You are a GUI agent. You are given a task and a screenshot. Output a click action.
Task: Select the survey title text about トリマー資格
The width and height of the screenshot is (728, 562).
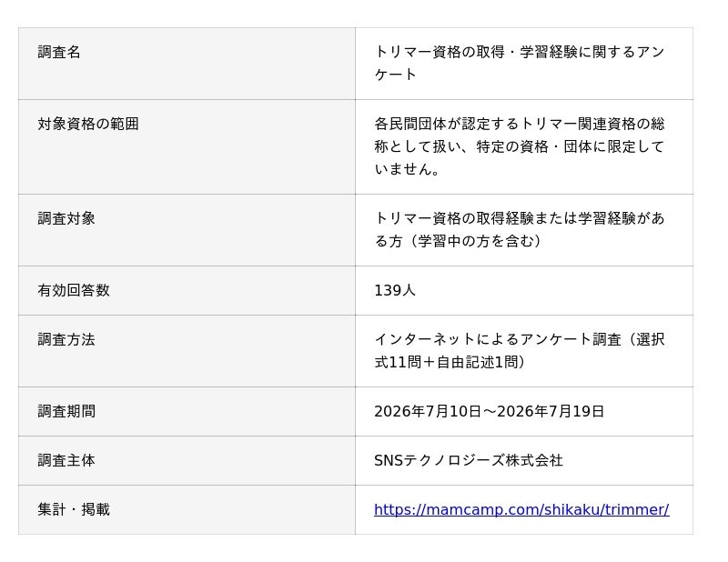[520, 63]
